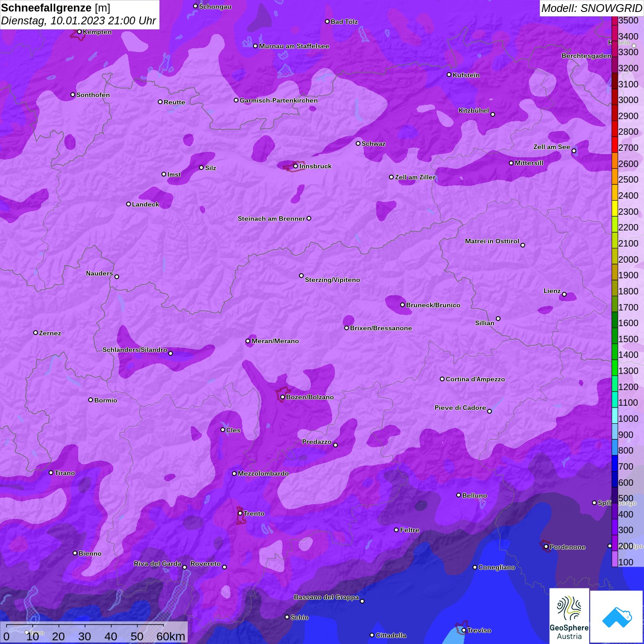Click the Belluno city marker dot
644x644 pixels.
pos(458,495)
